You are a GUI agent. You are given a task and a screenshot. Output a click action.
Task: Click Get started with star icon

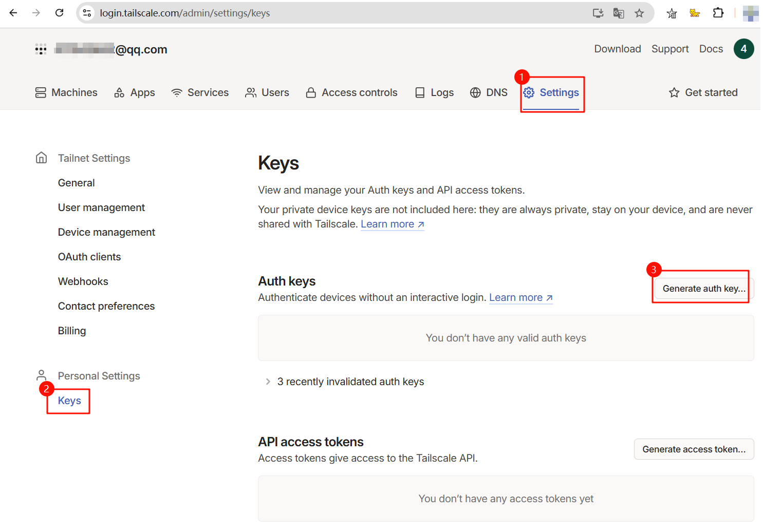point(703,92)
